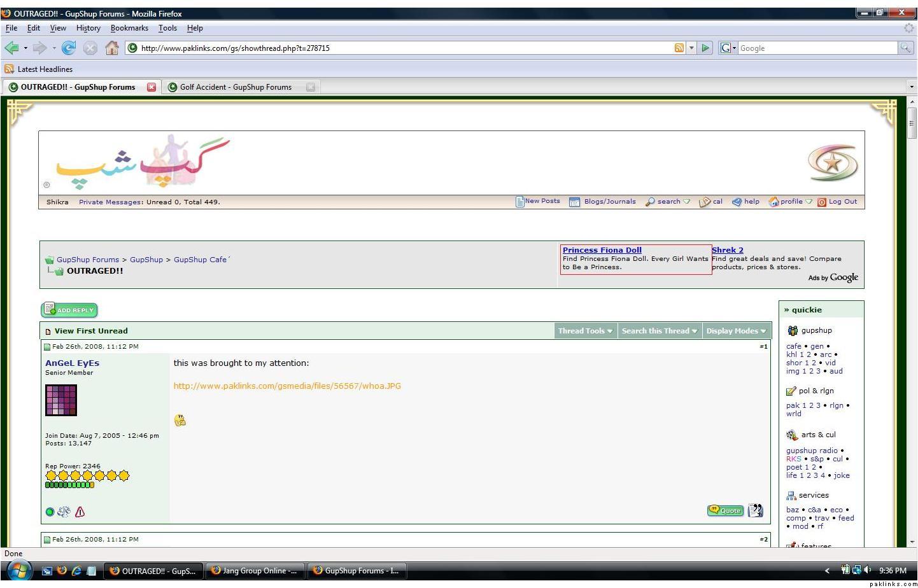918x588 pixels.
Task: Click the Log Out link
Action: (842, 202)
